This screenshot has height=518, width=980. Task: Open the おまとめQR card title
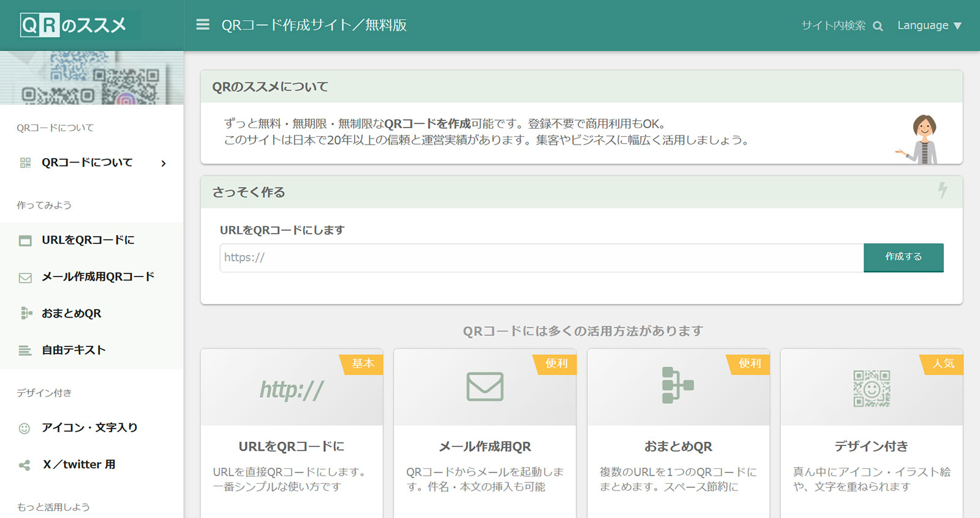click(x=678, y=447)
